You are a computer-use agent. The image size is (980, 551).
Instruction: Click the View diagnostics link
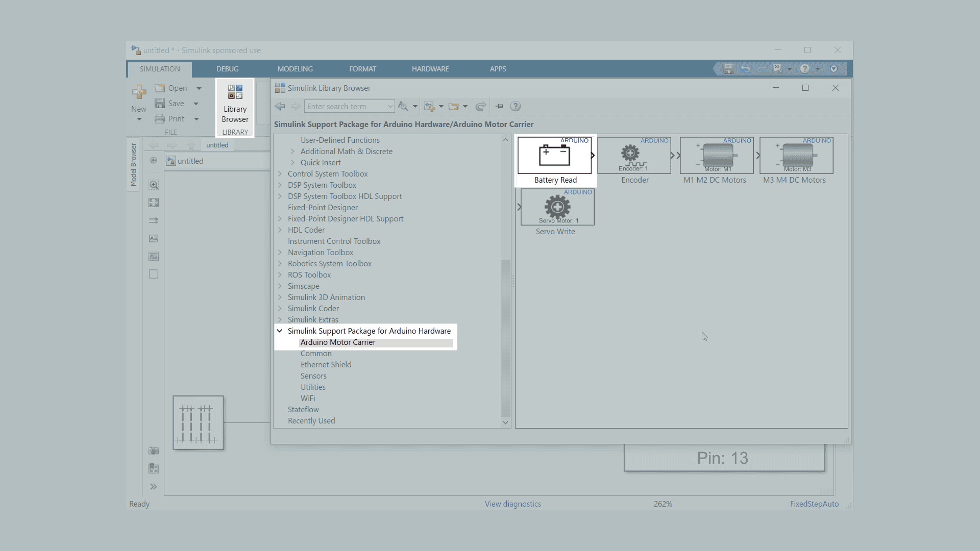point(512,504)
